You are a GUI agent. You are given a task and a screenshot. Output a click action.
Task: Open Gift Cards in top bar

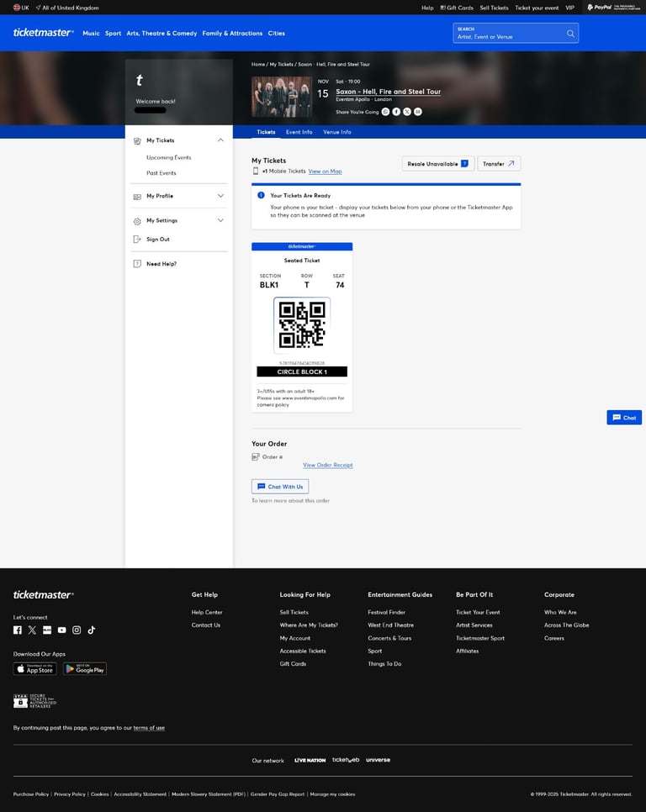pyautogui.click(x=457, y=8)
